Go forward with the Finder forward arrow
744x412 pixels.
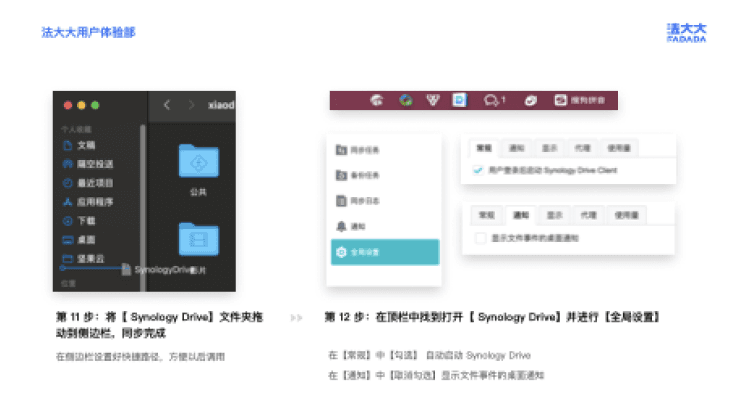coord(191,105)
